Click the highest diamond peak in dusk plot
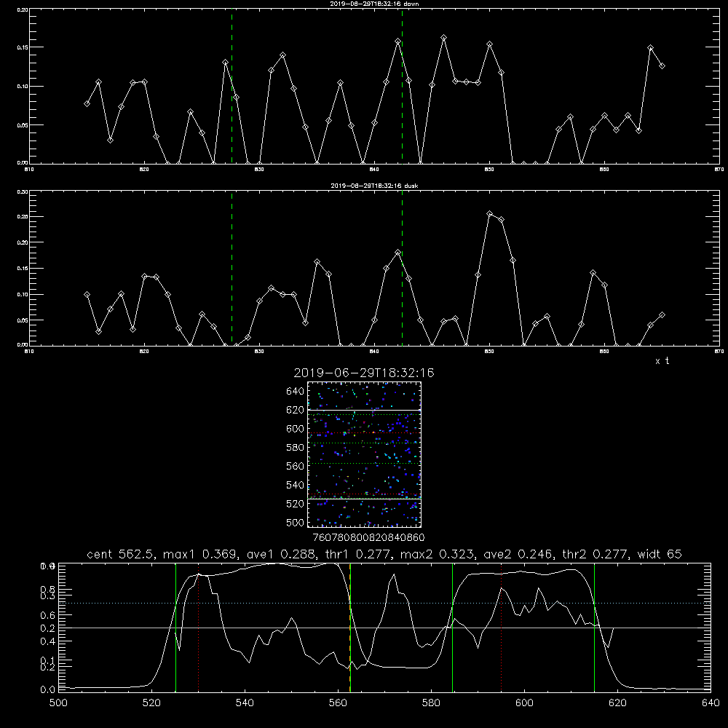 pyautogui.click(x=489, y=213)
